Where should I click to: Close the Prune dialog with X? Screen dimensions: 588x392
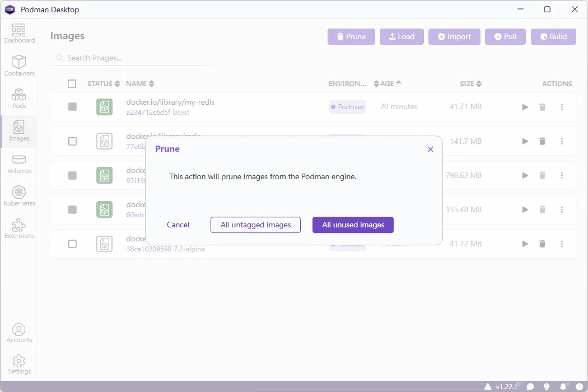point(430,149)
